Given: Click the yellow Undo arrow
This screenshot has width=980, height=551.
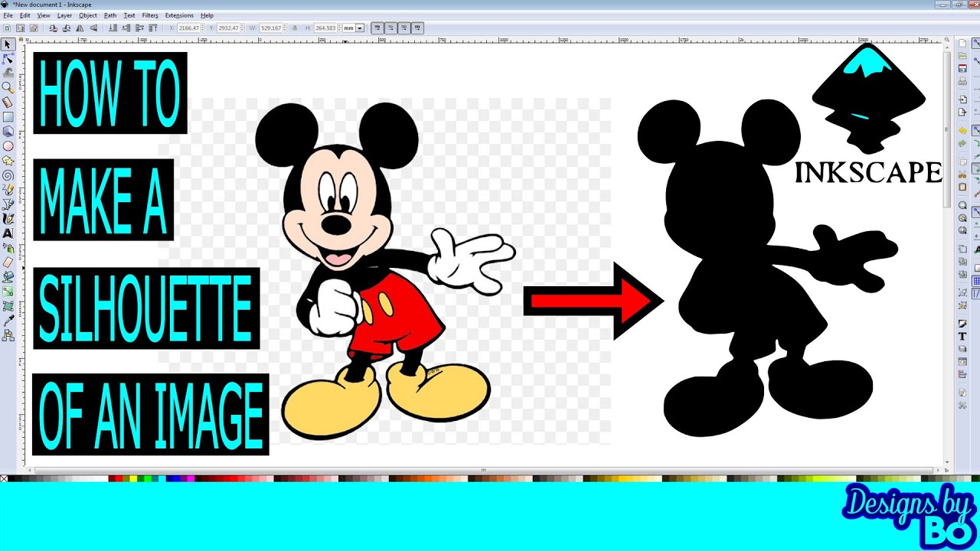Looking at the screenshot, I should (962, 132).
